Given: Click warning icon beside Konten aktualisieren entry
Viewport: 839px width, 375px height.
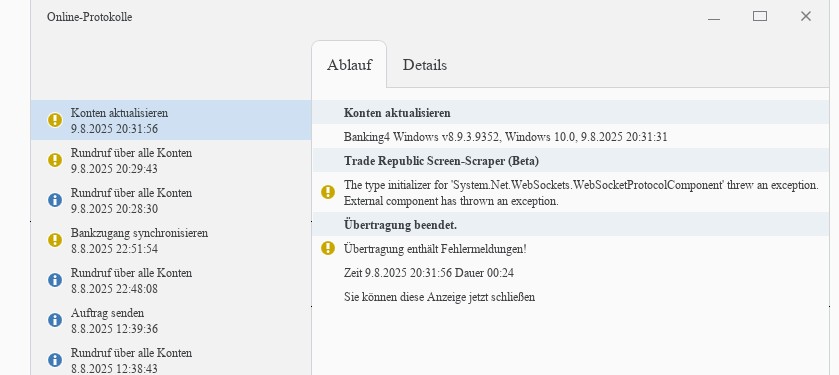Looking at the screenshot, I should pos(55,120).
